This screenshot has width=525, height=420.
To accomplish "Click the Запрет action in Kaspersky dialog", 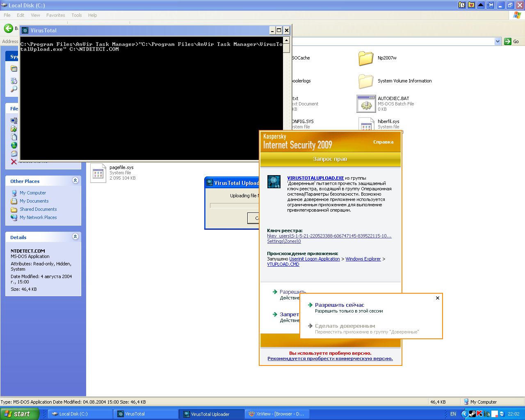I will pos(290,315).
